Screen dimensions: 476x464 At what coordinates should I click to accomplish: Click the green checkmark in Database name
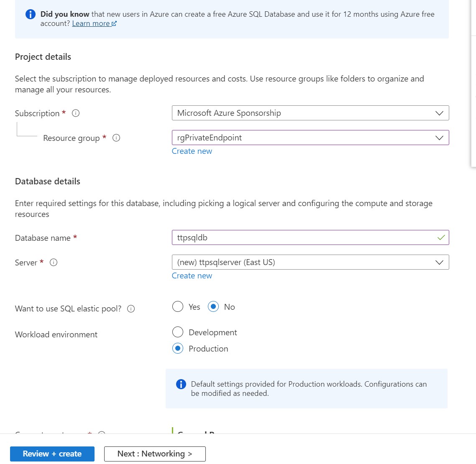441,237
